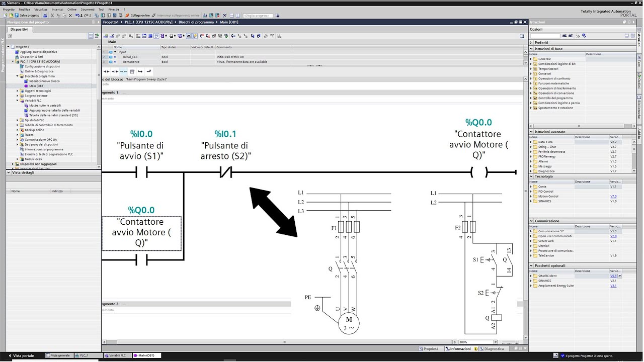
Task: Save the project with Salva progetto
Action: 27,16
